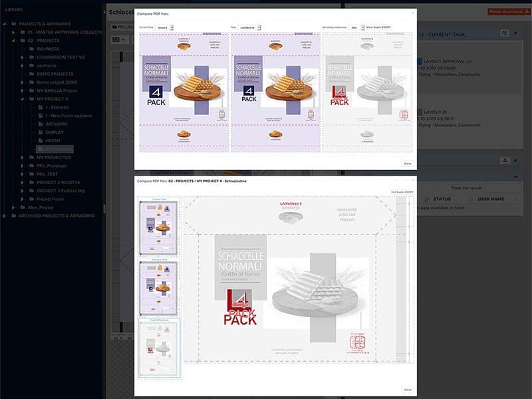The image size is (532, 399).
Task: Click the Exit Super ZOOM button
Action: [x=402, y=192]
